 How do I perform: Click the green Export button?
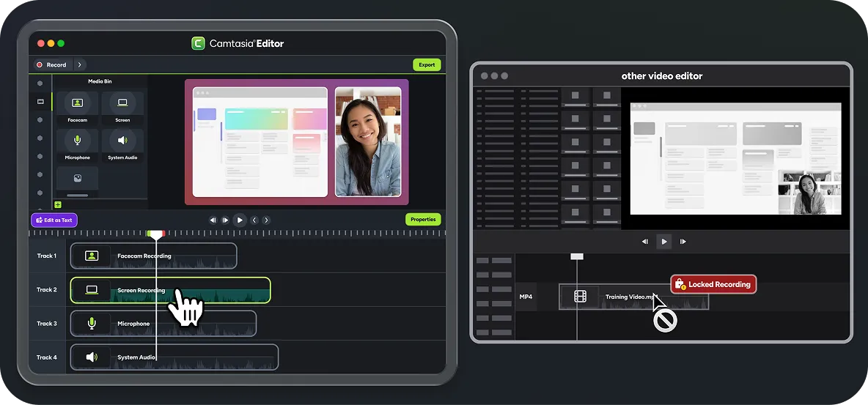pos(427,64)
